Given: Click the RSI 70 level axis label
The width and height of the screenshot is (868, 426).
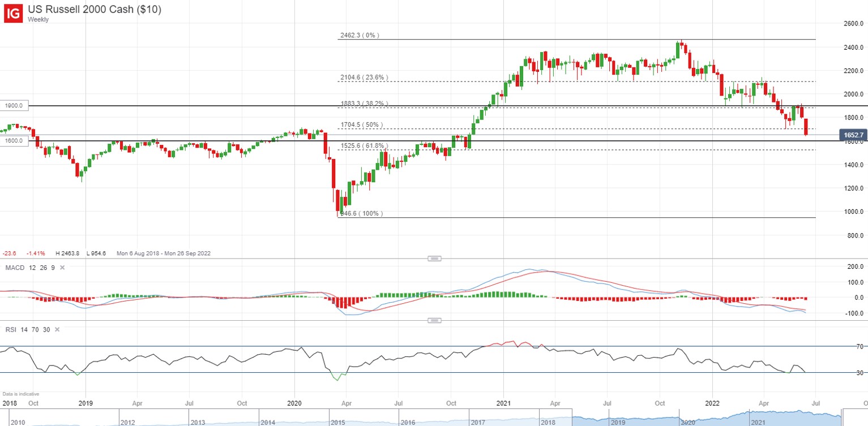Looking at the screenshot, I should pyautogui.click(x=859, y=346).
